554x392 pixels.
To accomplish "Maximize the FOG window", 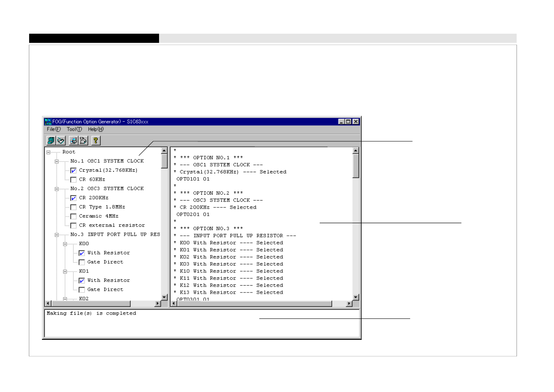I will click(348, 122).
